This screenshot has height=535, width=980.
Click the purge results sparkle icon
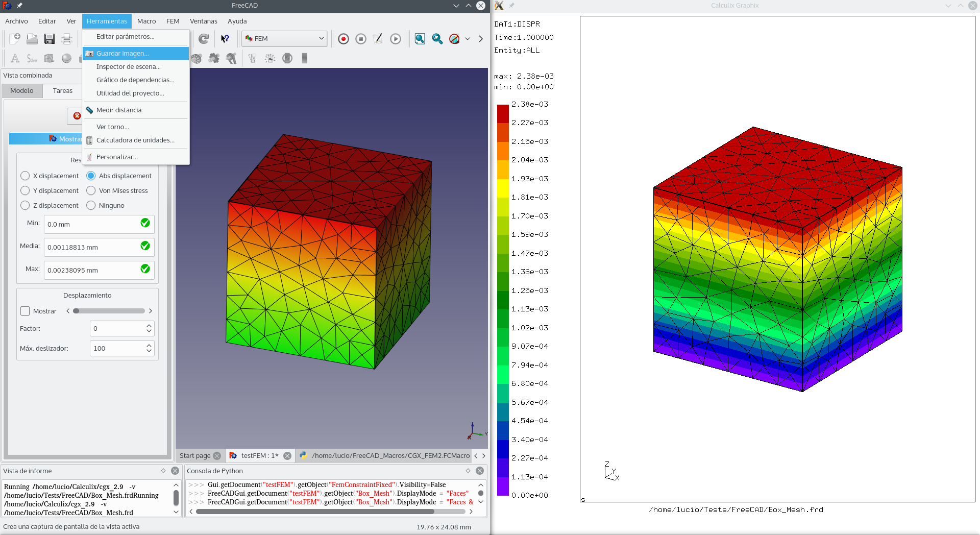[270, 58]
